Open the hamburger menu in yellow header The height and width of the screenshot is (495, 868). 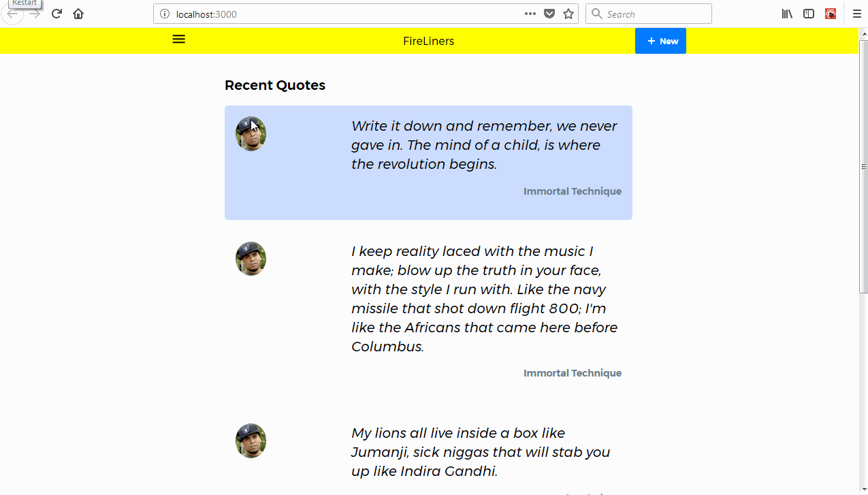[178, 39]
